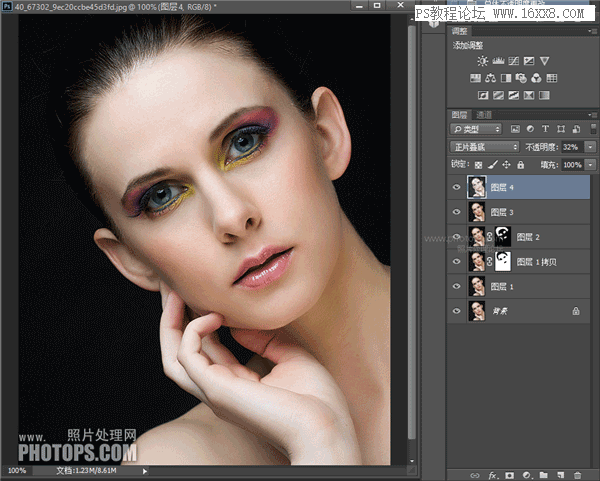Screen dimensions: 600x481
Task: Select layer mask of 图层 2
Action: pyautogui.click(x=502, y=236)
